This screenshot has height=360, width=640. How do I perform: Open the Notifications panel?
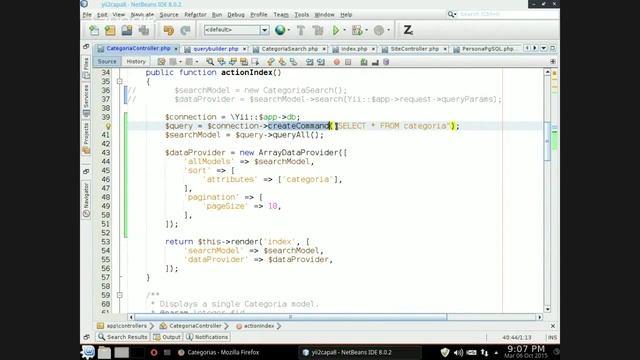[207, 337]
